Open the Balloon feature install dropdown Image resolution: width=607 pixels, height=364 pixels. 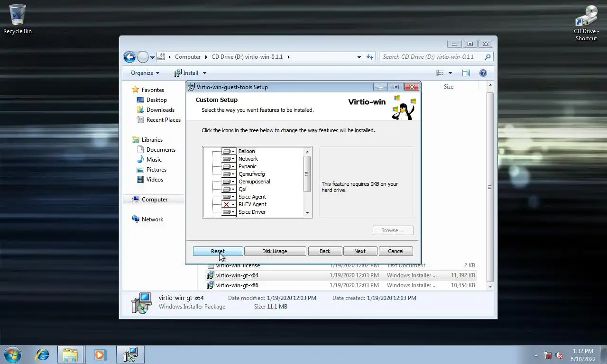tap(229, 151)
